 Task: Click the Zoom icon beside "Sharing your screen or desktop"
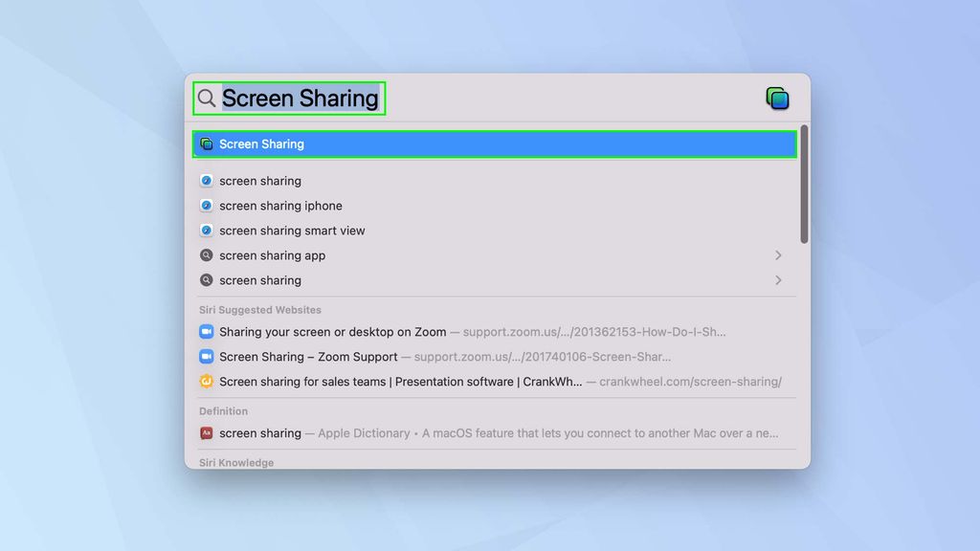pos(209,331)
